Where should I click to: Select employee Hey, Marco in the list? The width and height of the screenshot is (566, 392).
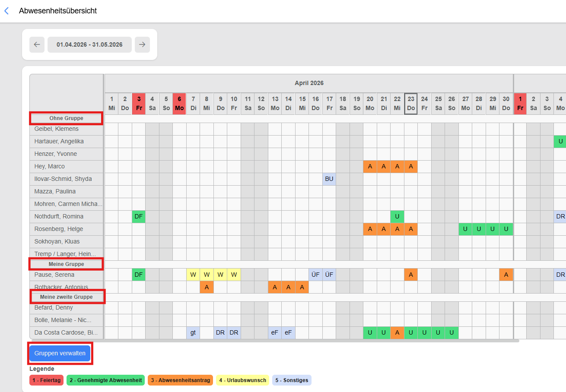(x=50, y=166)
